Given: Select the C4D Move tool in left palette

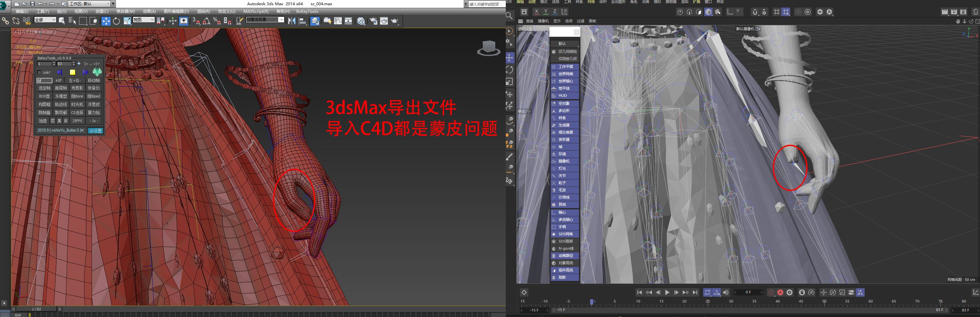Looking at the screenshot, I should tap(510, 58).
